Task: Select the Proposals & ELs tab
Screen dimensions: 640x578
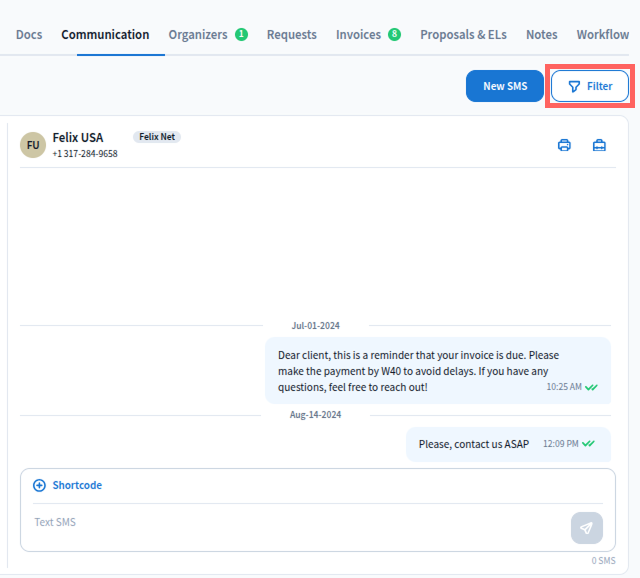Action: 463,34
